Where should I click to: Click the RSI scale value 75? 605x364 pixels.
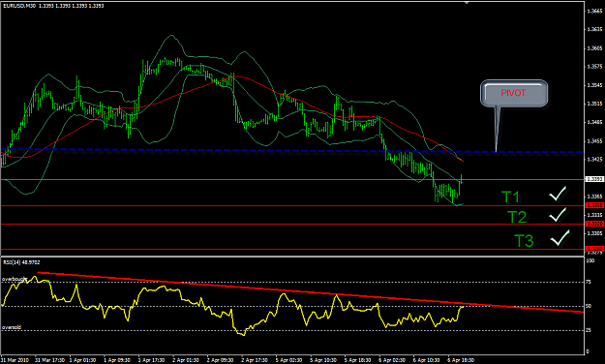click(x=589, y=282)
